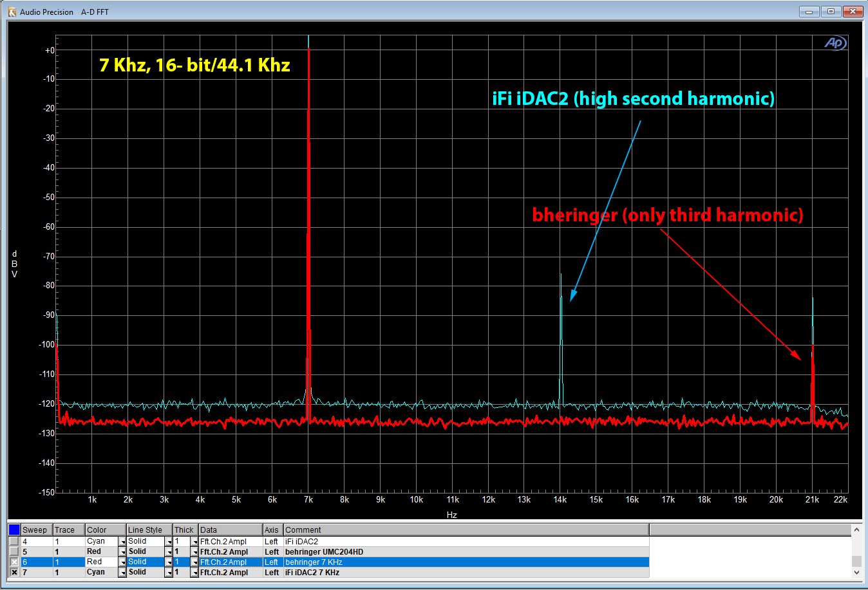Click the -150 amplitude axis tick label
Screen dimensions: 868x590
click(x=47, y=492)
